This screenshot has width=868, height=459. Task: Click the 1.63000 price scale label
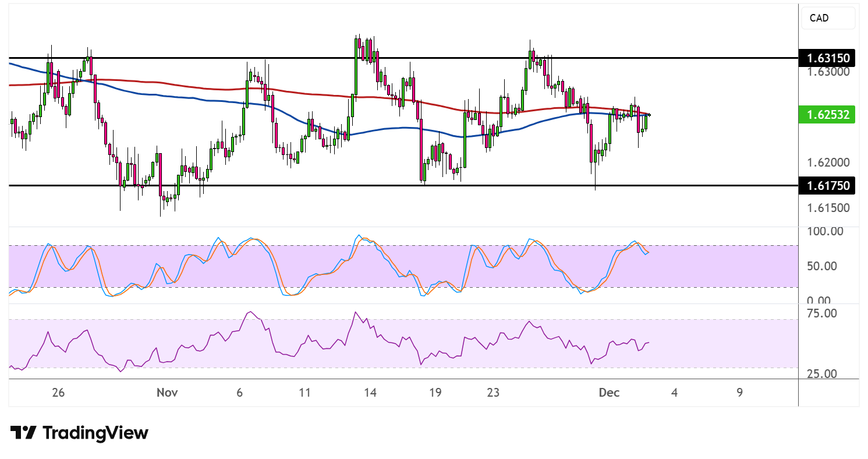pos(830,72)
